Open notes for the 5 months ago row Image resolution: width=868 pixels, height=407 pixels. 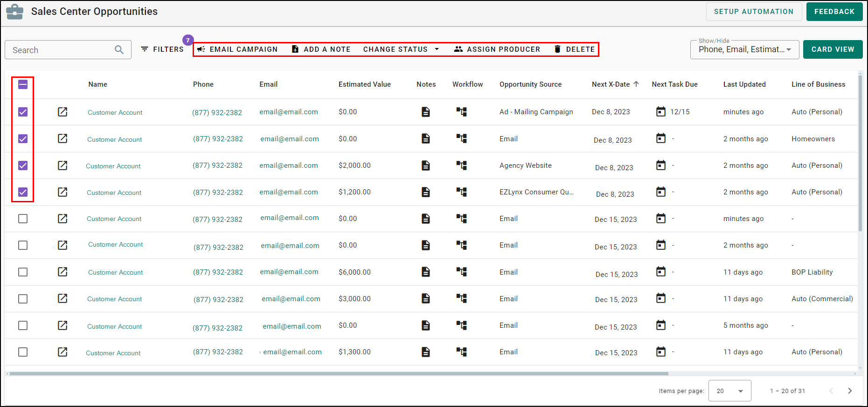(426, 325)
